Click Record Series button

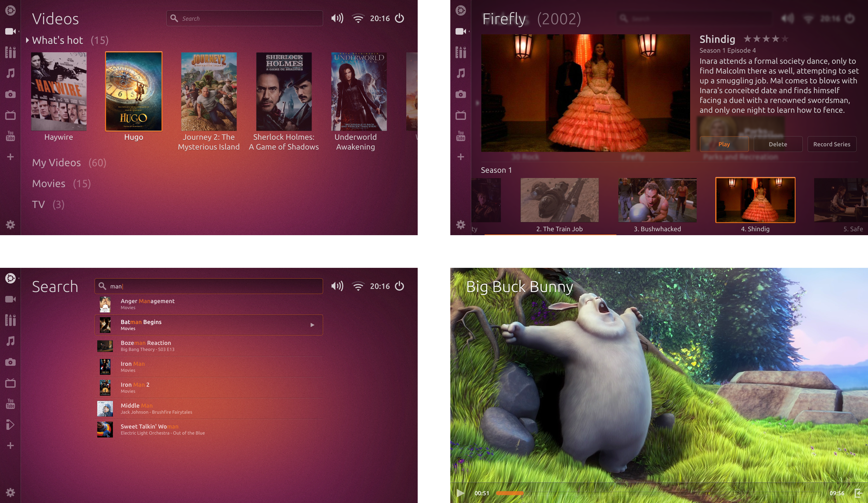[x=831, y=144]
